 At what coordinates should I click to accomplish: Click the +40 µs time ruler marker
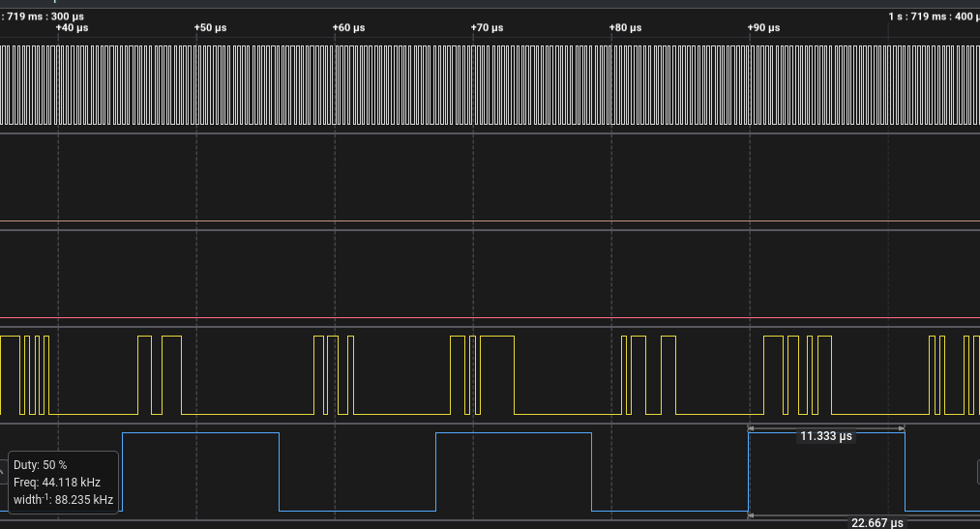[72, 28]
